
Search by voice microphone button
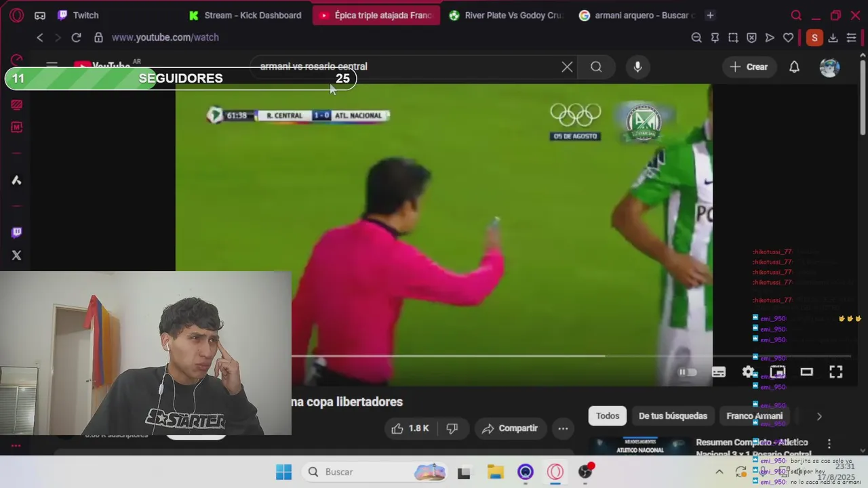tap(637, 66)
